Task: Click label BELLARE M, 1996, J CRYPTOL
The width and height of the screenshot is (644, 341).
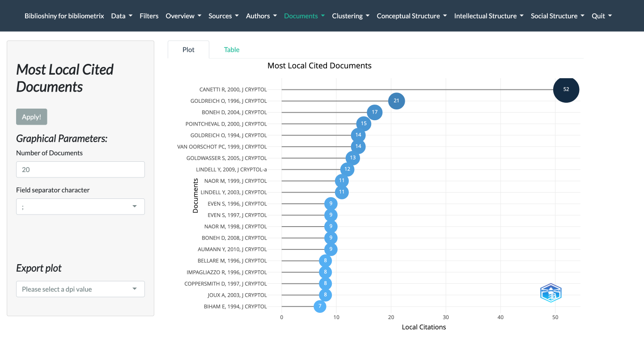Action: [x=233, y=261]
